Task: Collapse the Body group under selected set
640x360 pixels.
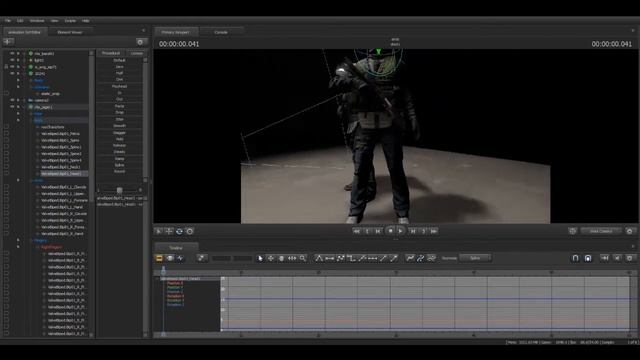Action: [18, 120]
